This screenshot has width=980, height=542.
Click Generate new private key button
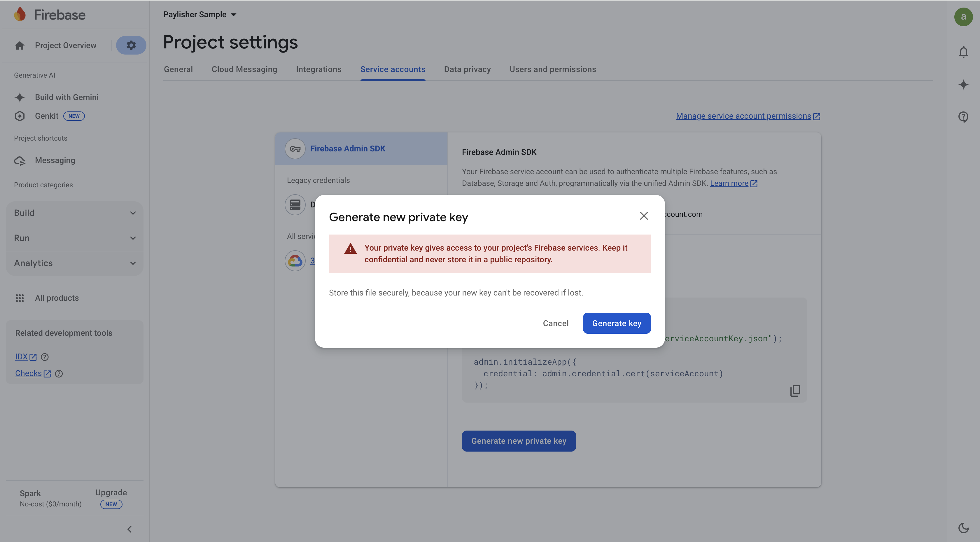pos(519,441)
